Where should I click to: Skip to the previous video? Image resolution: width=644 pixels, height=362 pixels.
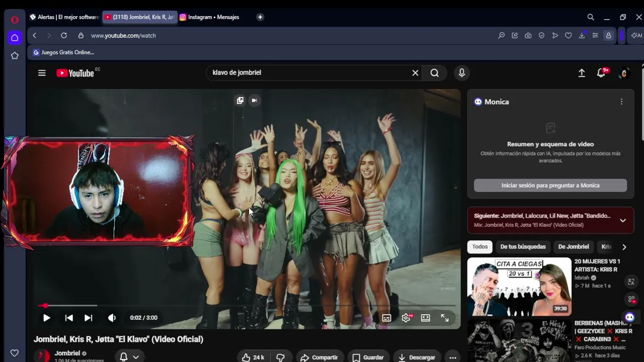69,318
